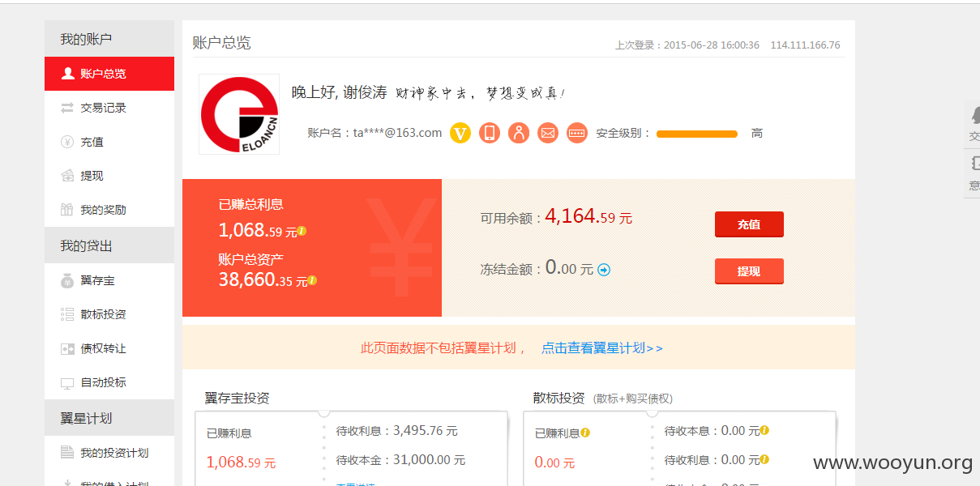Click the last login IP 114.111.166.76
The image size is (980, 486).
pos(805,45)
